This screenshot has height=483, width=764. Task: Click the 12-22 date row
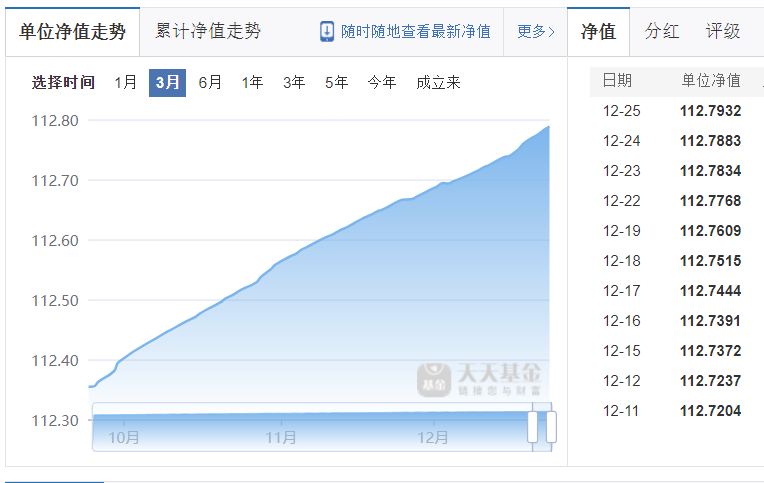[x=621, y=201]
